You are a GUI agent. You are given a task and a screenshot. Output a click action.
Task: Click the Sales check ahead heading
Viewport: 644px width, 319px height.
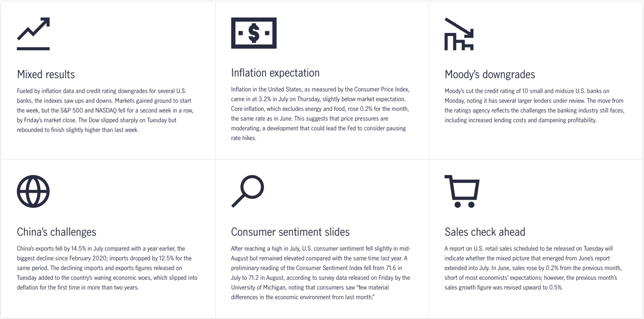click(x=485, y=232)
